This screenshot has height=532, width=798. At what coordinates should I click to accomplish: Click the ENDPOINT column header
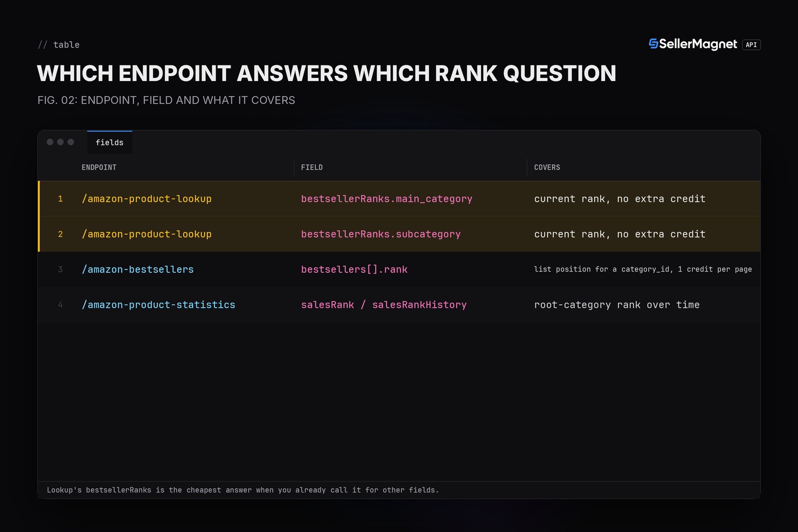point(99,167)
